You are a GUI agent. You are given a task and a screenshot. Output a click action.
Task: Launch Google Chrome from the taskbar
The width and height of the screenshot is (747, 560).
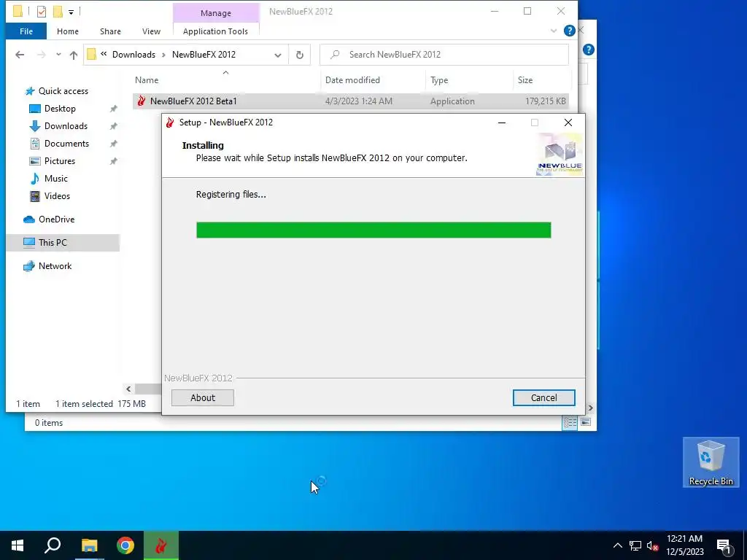pyautogui.click(x=125, y=545)
